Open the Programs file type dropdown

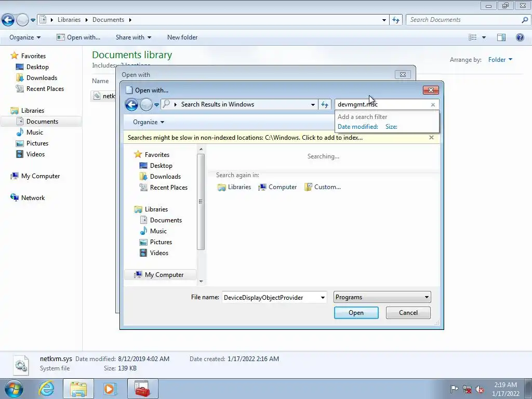point(382,297)
